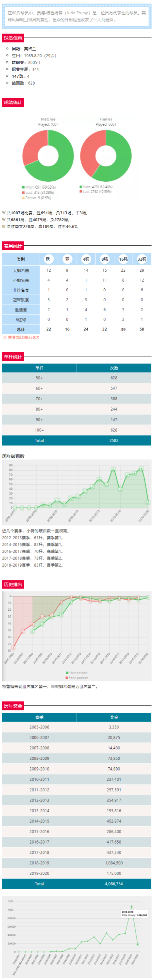
Task: Select the 非排名赛 row label
Action: 21,290
